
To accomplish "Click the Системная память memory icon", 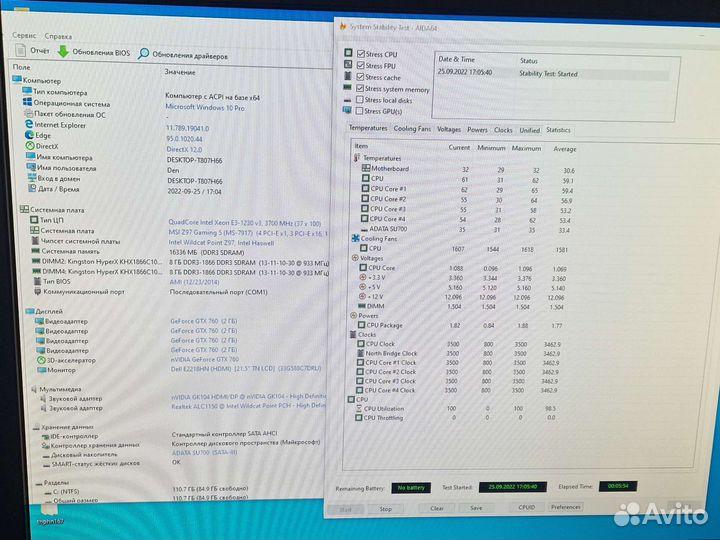I will (x=35, y=251).
